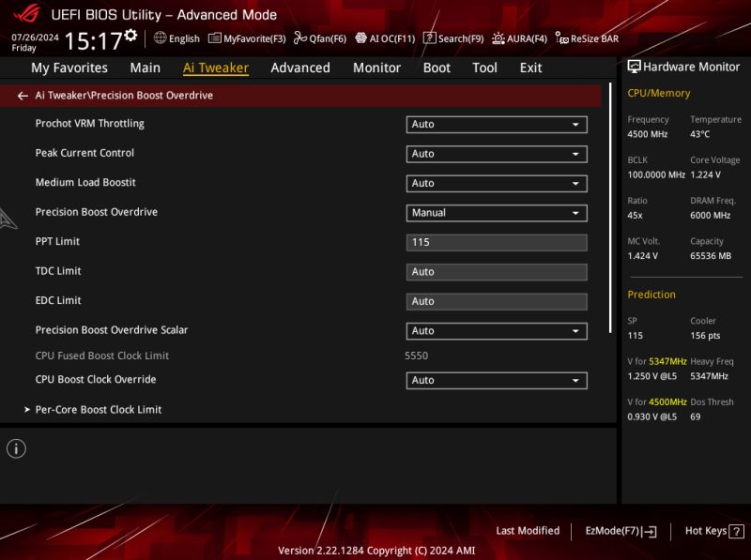751x560 pixels.
Task: Open time settings via gear icon
Action: [130, 35]
